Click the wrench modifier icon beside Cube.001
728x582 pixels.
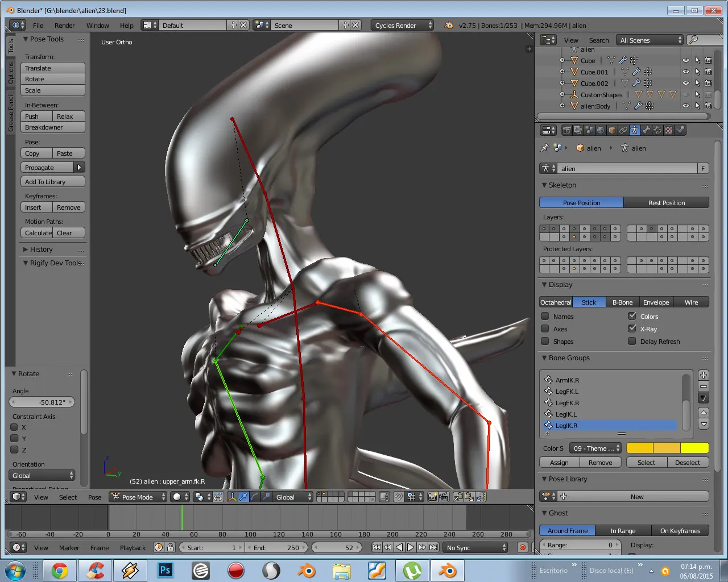pyautogui.click(x=636, y=72)
